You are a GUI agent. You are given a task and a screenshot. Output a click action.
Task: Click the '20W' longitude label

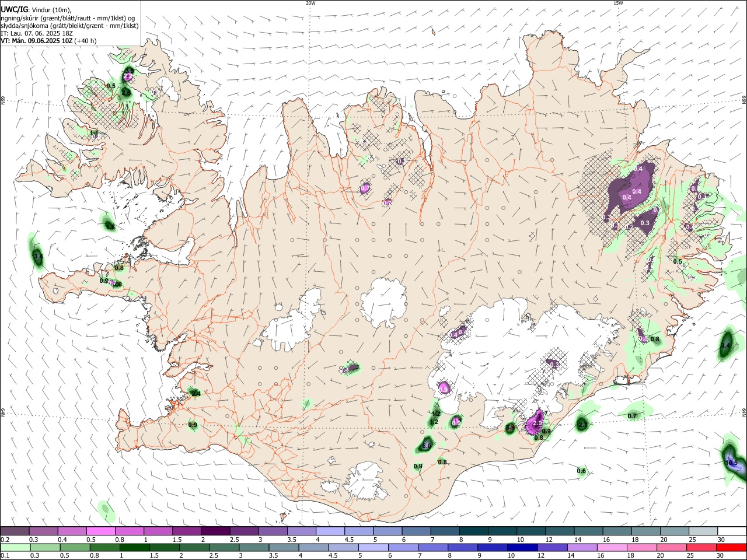[310, 3]
